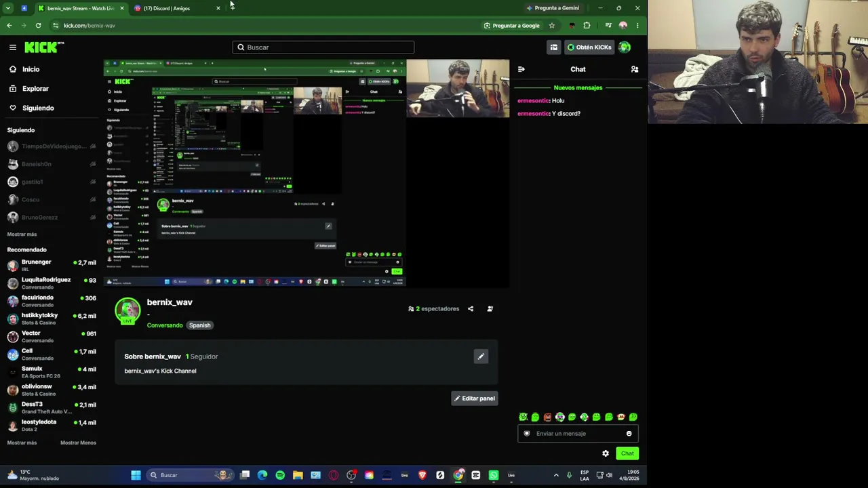Open the Conversando category link

pyautogui.click(x=165, y=325)
